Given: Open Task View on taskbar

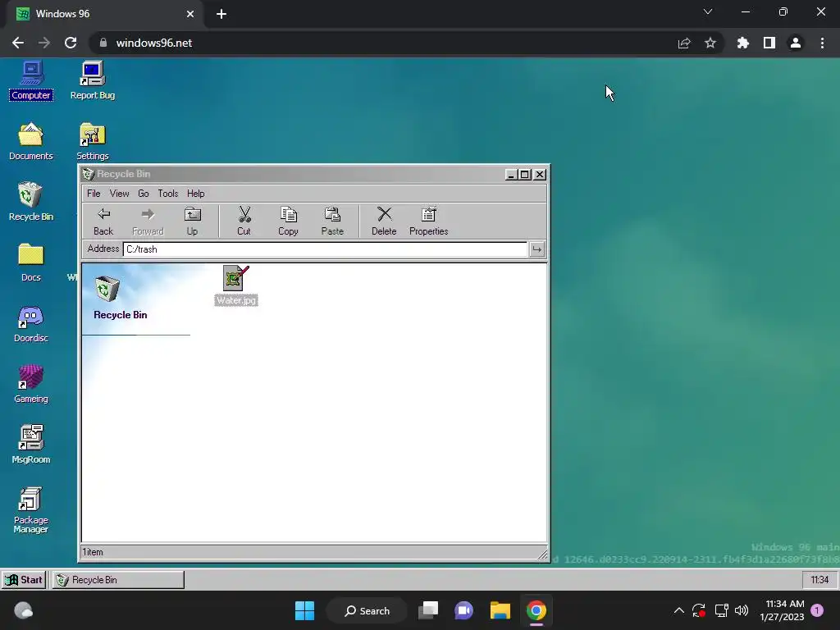Looking at the screenshot, I should [x=428, y=610].
